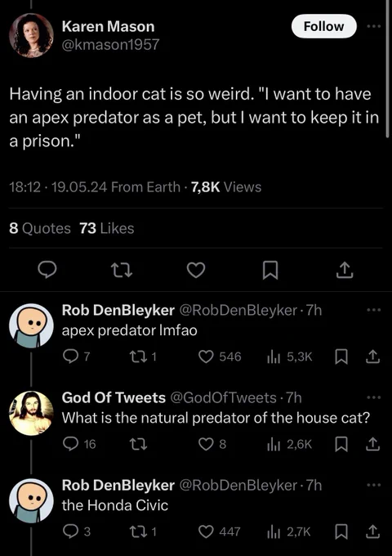View Karen Mason's profile picture
This screenshot has height=556, width=392.
[x=31, y=35]
